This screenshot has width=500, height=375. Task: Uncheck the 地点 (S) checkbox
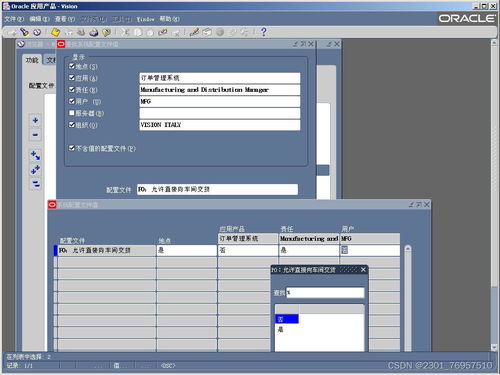click(x=72, y=66)
